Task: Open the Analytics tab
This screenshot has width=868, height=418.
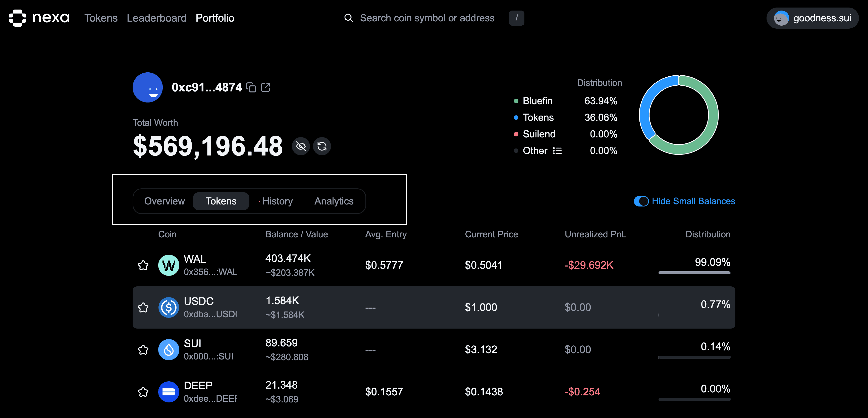Action: [334, 201]
